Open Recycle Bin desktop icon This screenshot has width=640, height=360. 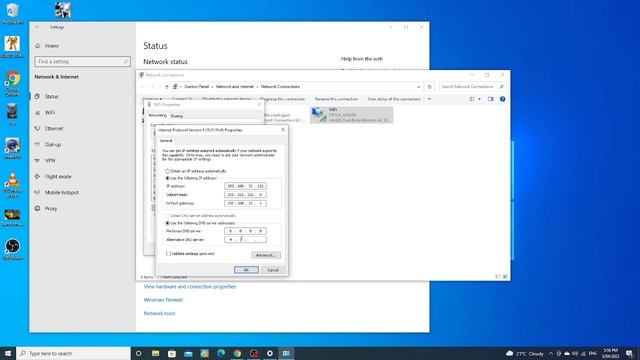coord(13,14)
